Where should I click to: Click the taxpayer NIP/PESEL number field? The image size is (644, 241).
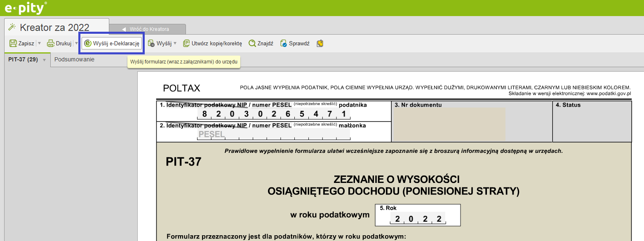(274, 114)
